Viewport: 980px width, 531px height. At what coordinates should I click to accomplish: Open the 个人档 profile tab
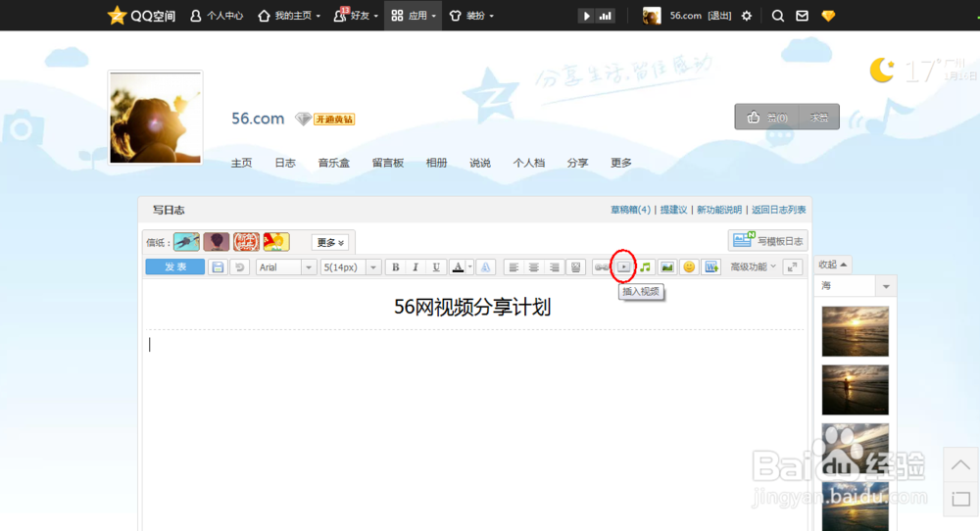pyautogui.click(x=529, y=163)
